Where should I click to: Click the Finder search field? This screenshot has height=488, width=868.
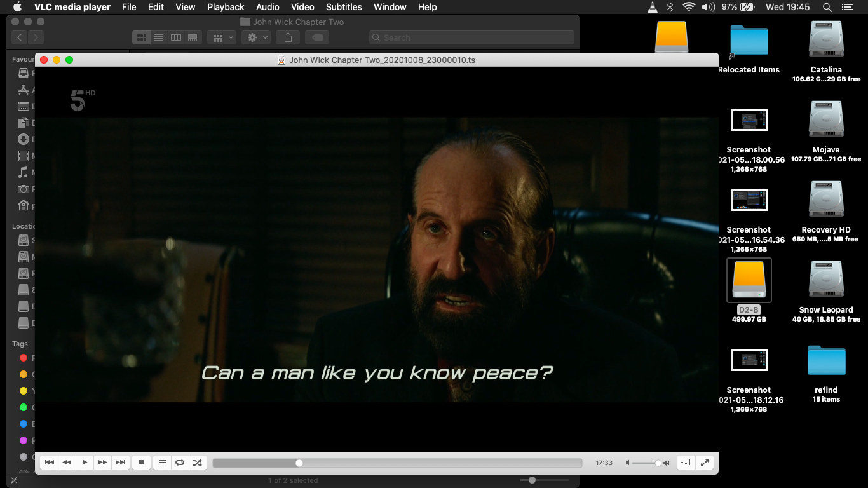point(471,37)
